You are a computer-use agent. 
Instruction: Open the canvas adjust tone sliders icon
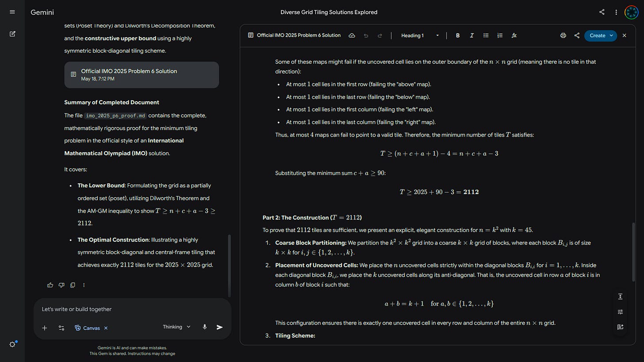pyautogui.click(x=621, y=312)
